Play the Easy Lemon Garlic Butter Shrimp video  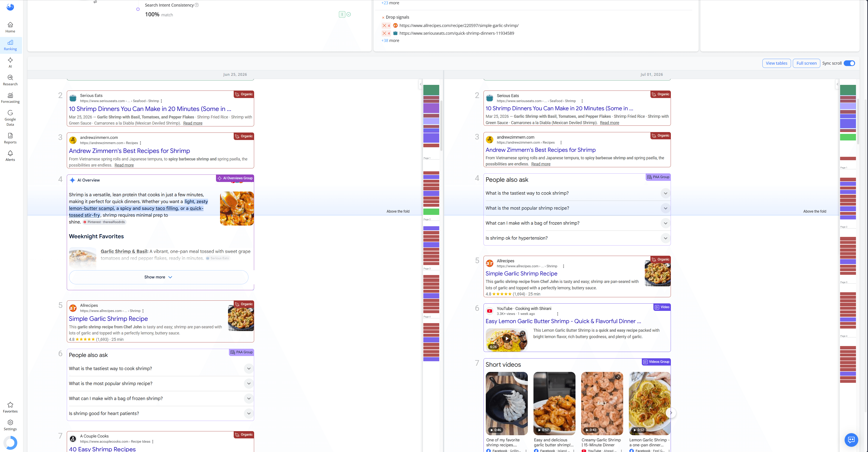(506, 339)
